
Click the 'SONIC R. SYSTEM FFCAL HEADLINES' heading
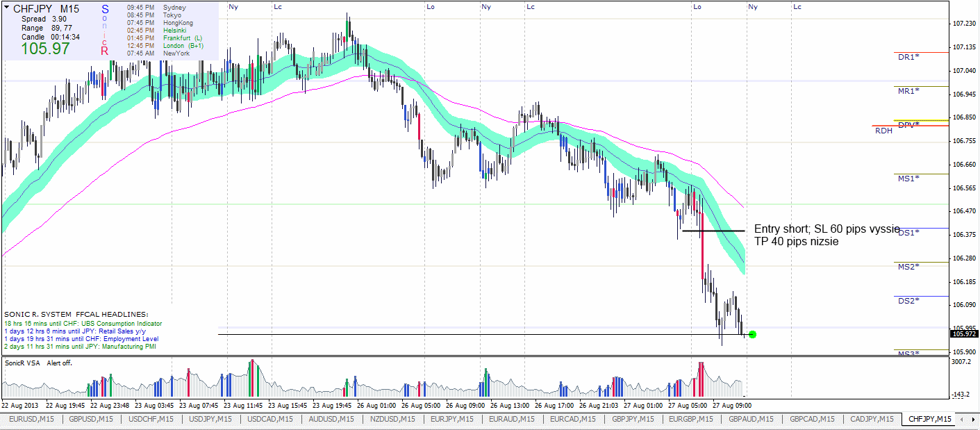(76, 315)
